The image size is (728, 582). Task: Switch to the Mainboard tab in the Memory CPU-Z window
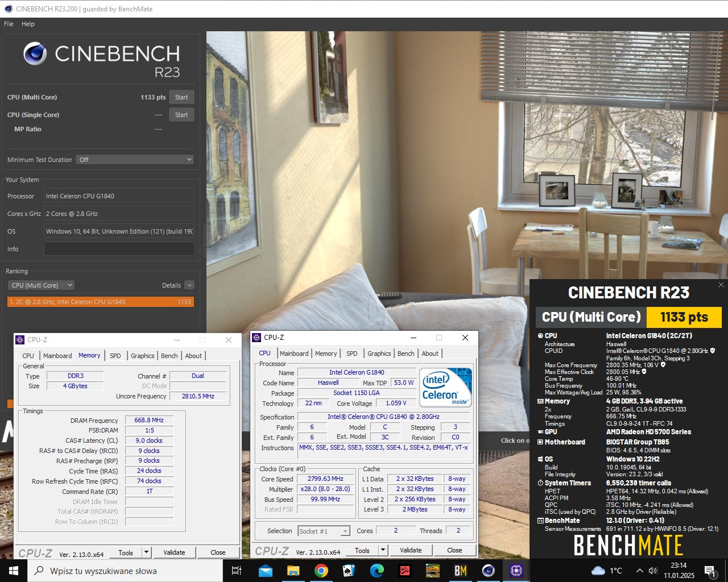coord(57,356)
